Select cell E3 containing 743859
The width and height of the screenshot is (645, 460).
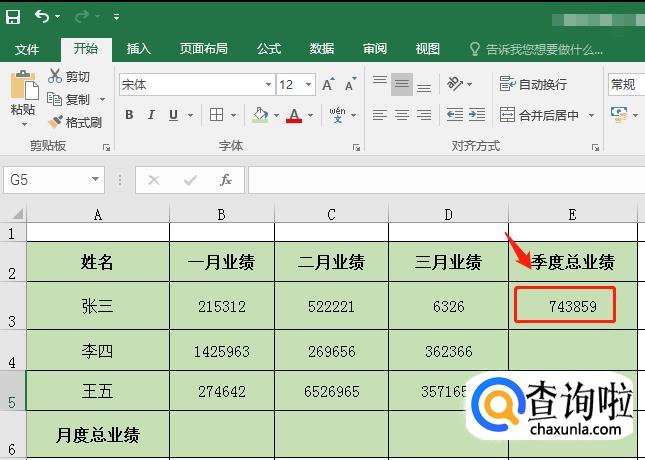pos(572,306)
